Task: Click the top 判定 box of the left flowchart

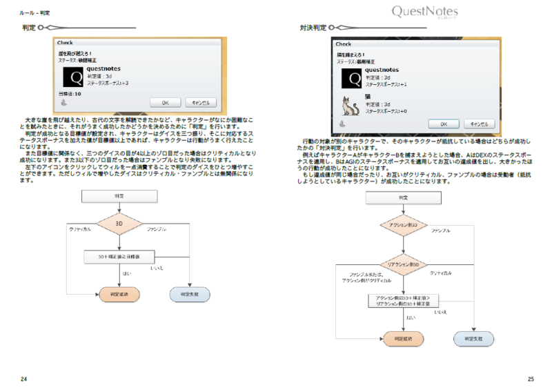Action: (119, 196)
